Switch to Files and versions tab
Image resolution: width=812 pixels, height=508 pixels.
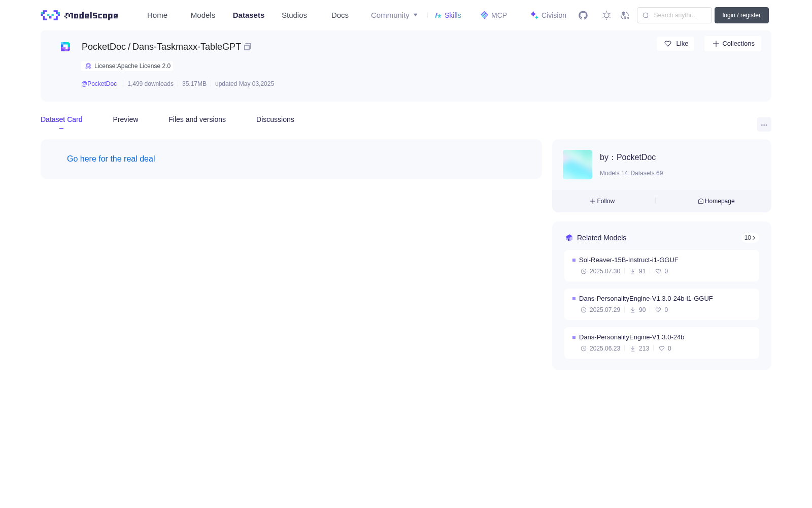coord(197,119)
